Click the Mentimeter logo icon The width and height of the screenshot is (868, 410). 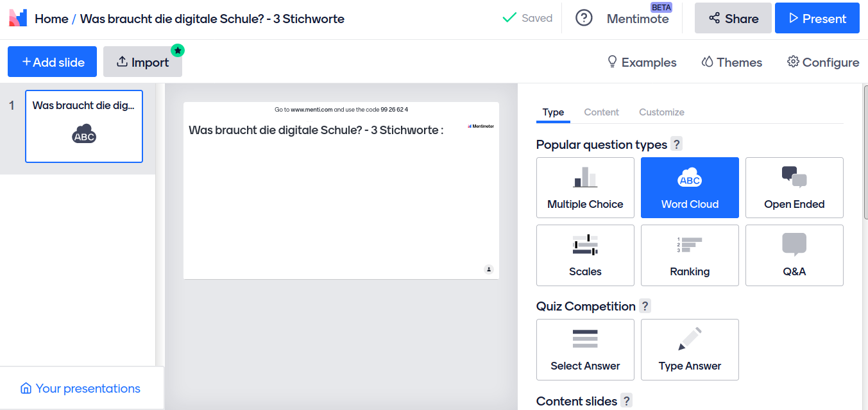click(18, 18)
